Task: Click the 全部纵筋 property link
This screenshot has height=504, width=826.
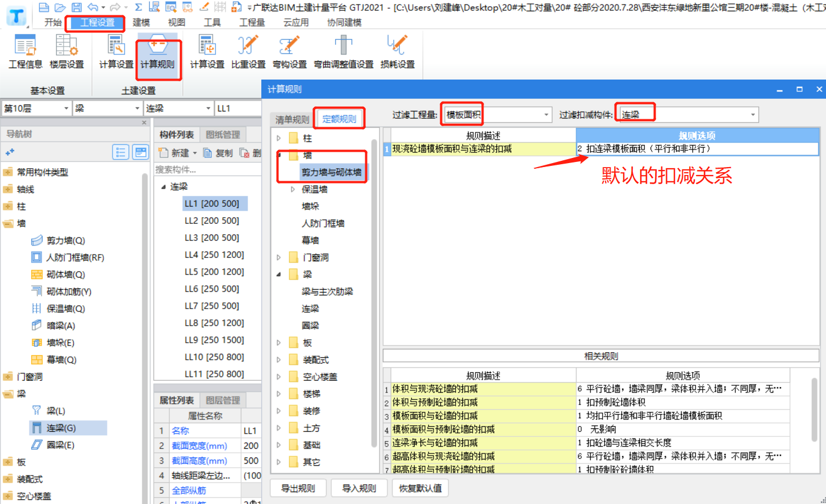Action: (189, 490)
